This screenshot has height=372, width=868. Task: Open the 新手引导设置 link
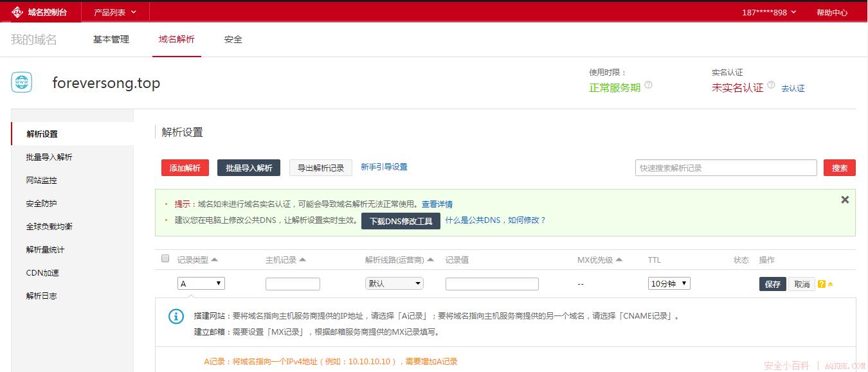pyautogui.click(x=384, y=166)
